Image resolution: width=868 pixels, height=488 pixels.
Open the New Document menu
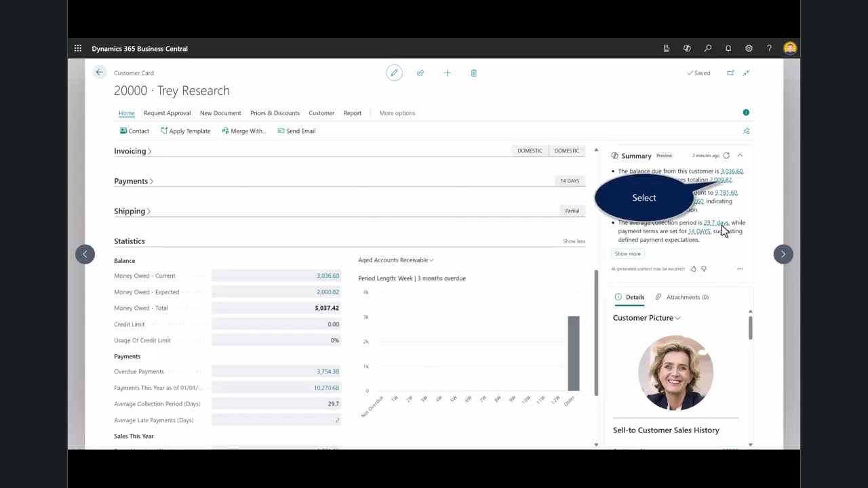tap(220, 113)
